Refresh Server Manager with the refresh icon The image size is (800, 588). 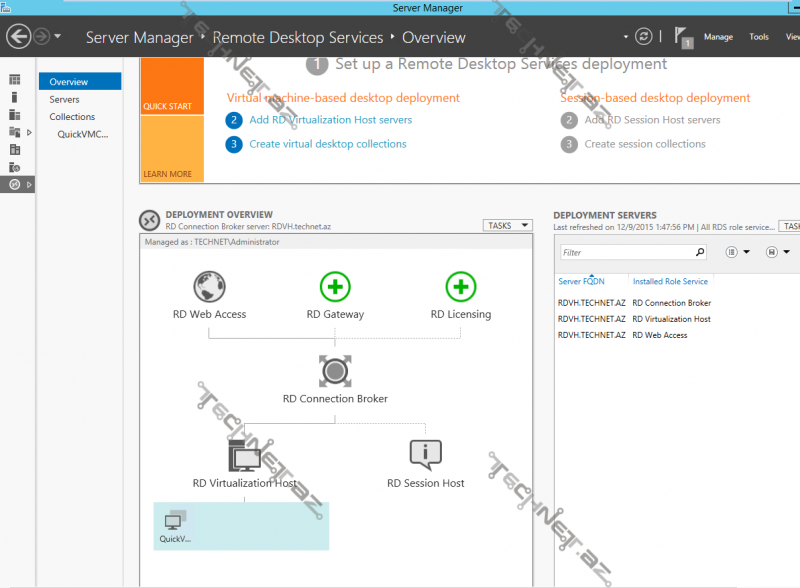pyautogui.click(x=643, y=37)
